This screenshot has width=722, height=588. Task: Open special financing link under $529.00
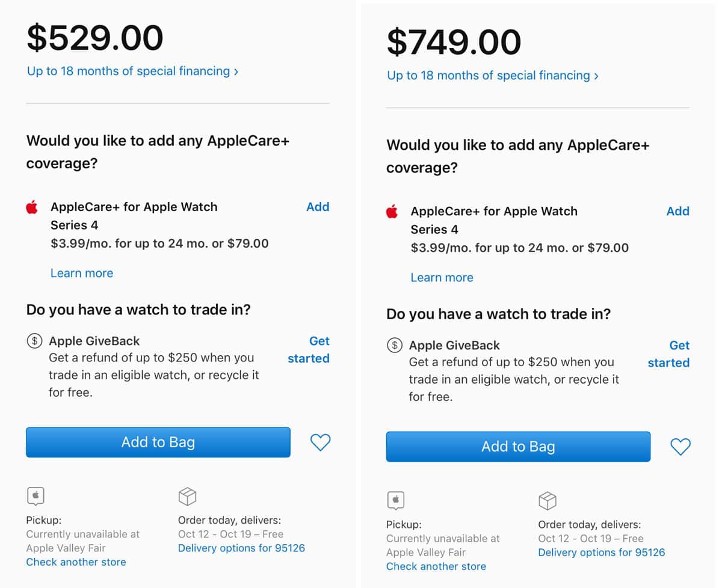click(x=132, y=71)
